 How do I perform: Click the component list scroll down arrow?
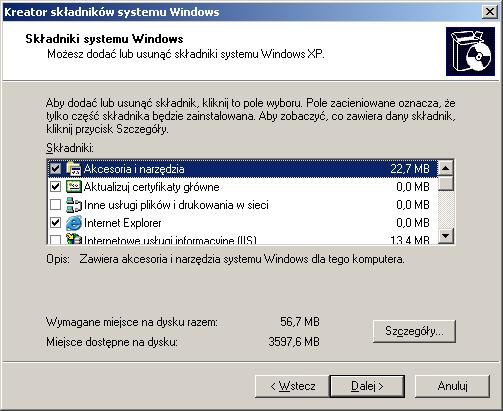[x=446, y=236]
